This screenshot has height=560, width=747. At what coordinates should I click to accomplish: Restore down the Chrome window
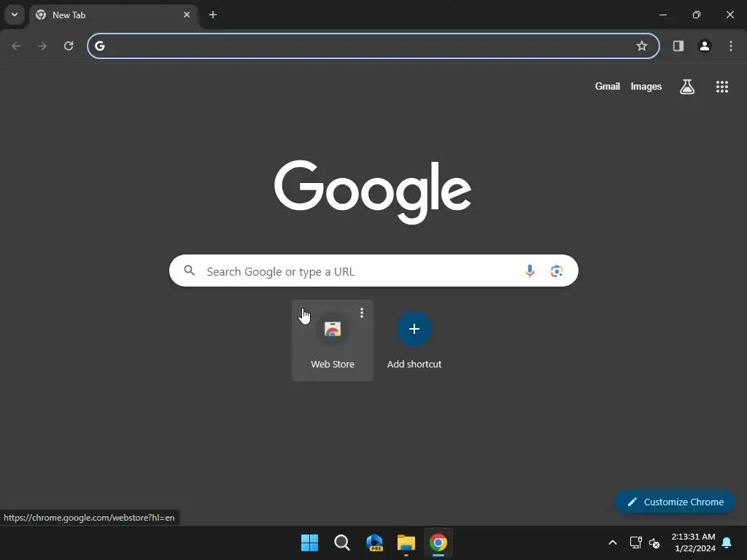tap(697, 15)
